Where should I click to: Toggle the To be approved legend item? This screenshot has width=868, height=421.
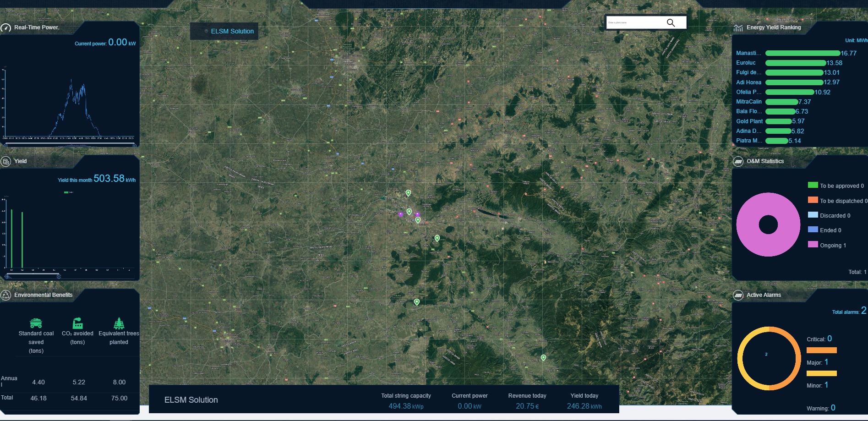[835, 186]
